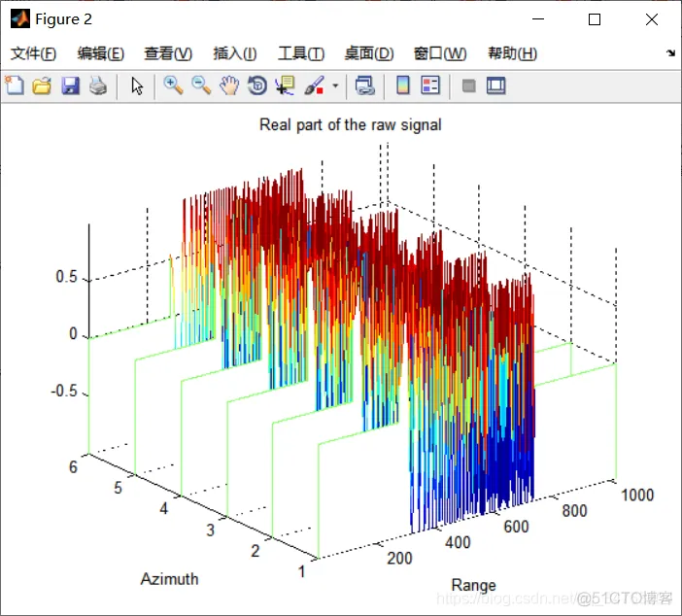Open the 查看(V) menu
The width and height of the screenshot is (682, 616).
(168, 53)
